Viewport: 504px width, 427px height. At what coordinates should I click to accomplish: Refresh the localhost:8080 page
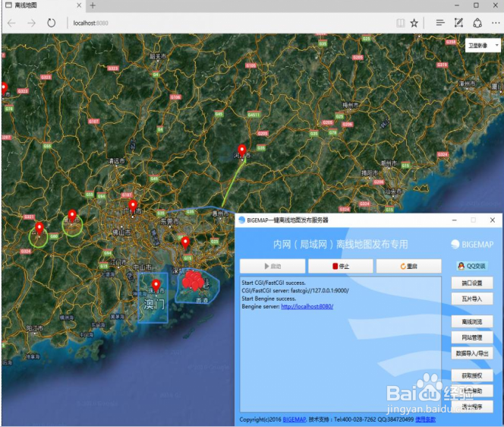(51, 23)
